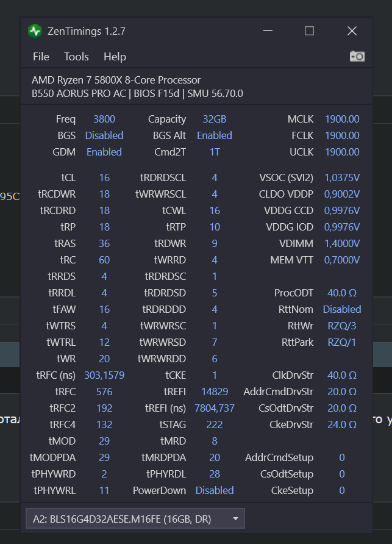Click the PowerDown Disabled value
Screen dimensions: 392x544
[215, 490]
